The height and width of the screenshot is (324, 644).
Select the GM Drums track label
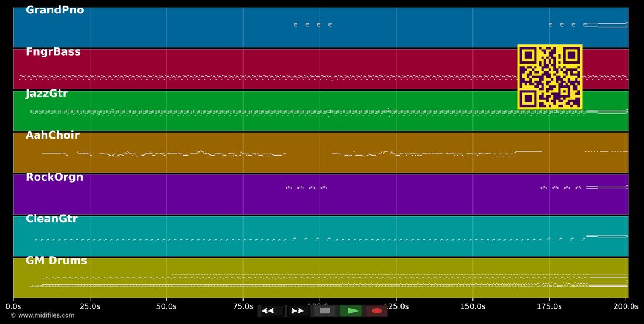(56, 261)
